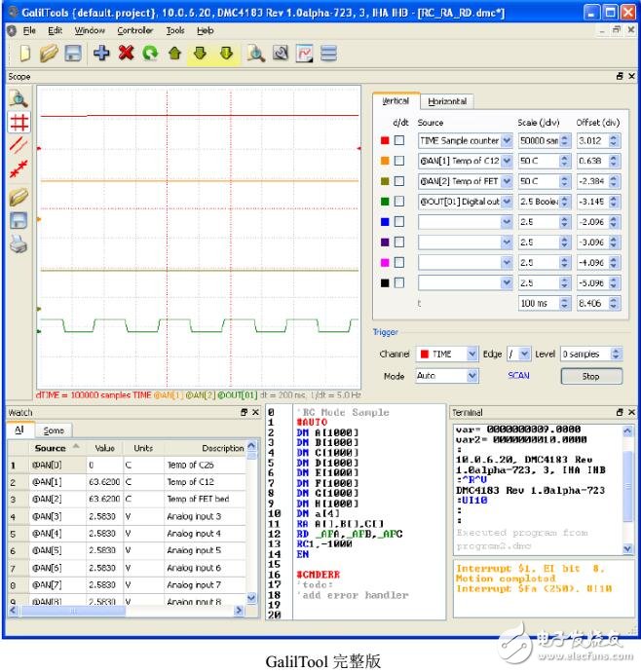641x672 pixels.
Task: Undock the Terminal panel
Action: [620, 412]
